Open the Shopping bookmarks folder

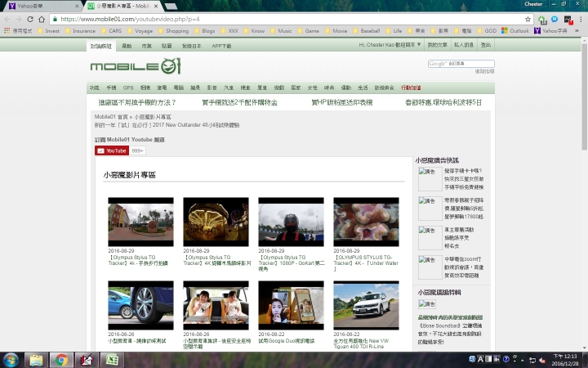pos(174,31)
